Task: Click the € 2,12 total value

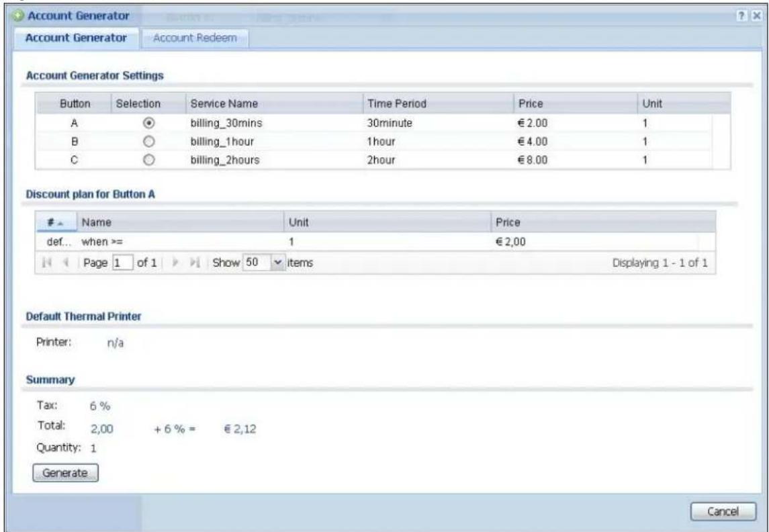Action: tap(240, 429)
